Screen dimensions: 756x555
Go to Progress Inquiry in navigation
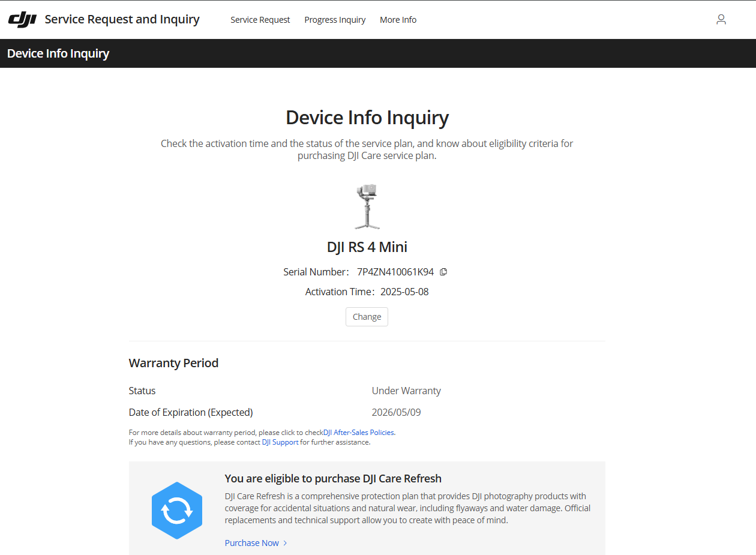335,20
